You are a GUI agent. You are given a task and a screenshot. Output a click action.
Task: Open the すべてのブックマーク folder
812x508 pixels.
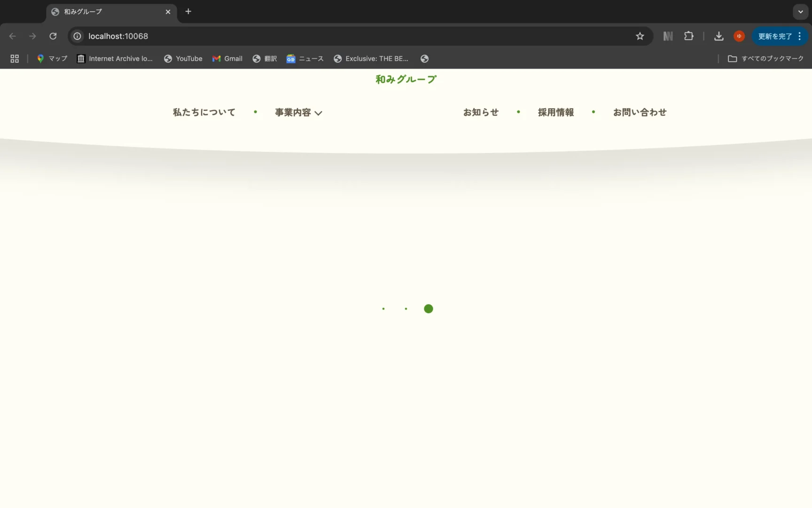765,59
